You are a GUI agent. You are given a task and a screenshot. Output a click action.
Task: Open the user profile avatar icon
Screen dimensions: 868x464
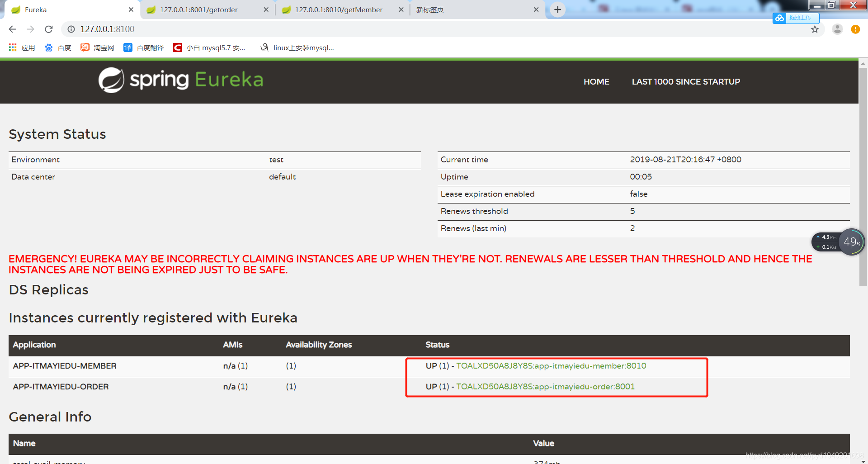[x=837, y=29]
